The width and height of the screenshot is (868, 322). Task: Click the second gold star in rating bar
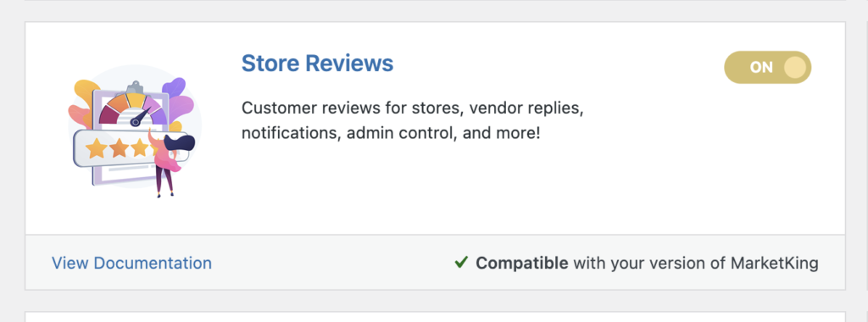pyautogui.click(x=119, y=147)
